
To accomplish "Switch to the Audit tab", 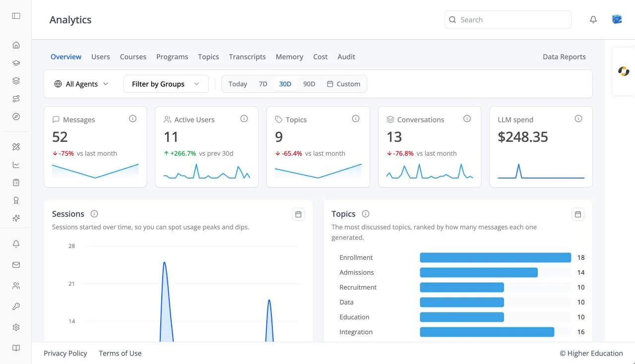I will 346,57.
